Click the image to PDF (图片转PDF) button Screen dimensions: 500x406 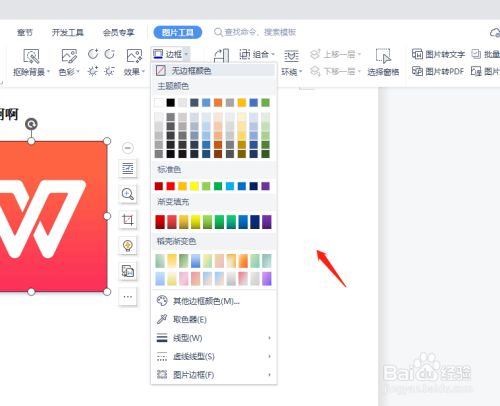tap(438, 71)
